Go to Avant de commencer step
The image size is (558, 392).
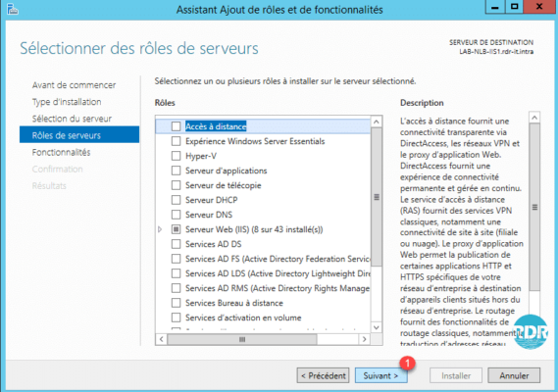(74, 85)
